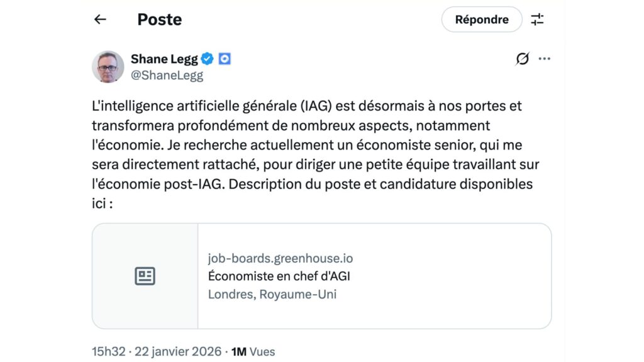Tap the blue verified checkmark badge
The width and height of the screenshot is (644, 362).
pos(206,58)
